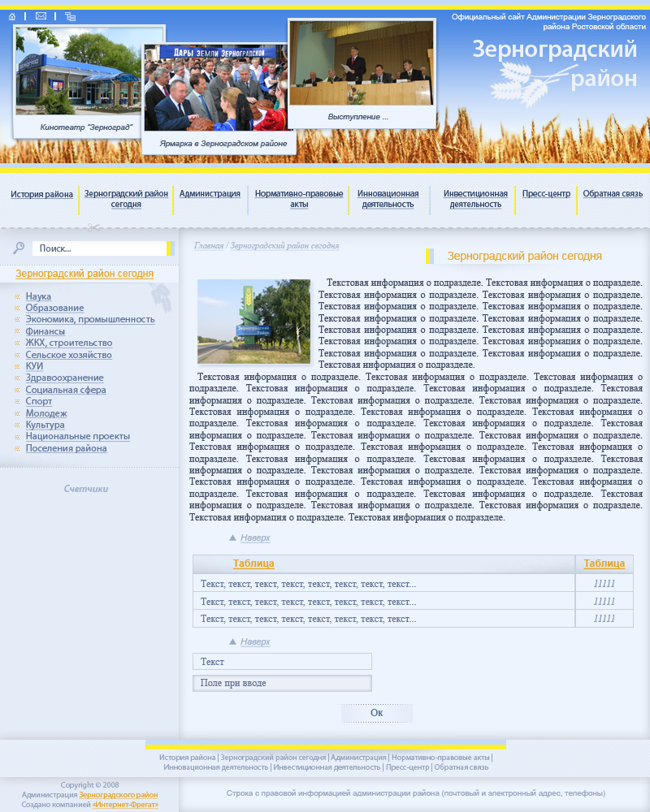The image size is (650, 812).
Task: Open Администрация menu item
Action: [210, 194]
